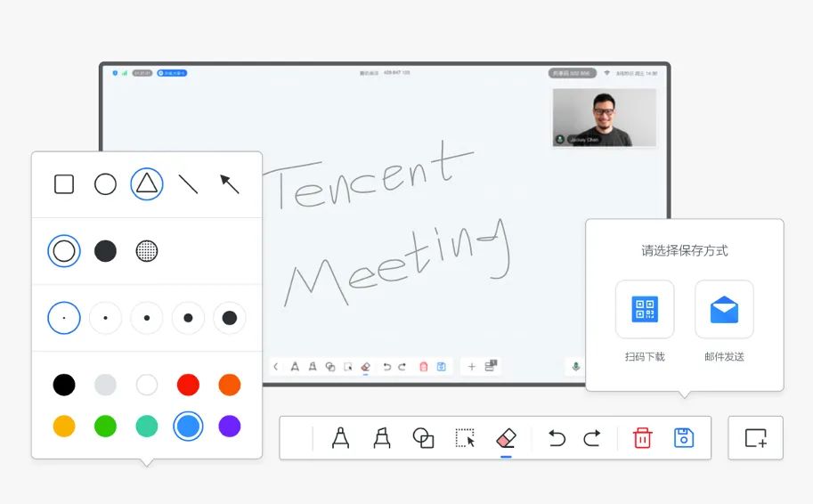Screen dimensions: 813x504
Task: Toggle the green microphone icon on screen
Action: [575, 367]
